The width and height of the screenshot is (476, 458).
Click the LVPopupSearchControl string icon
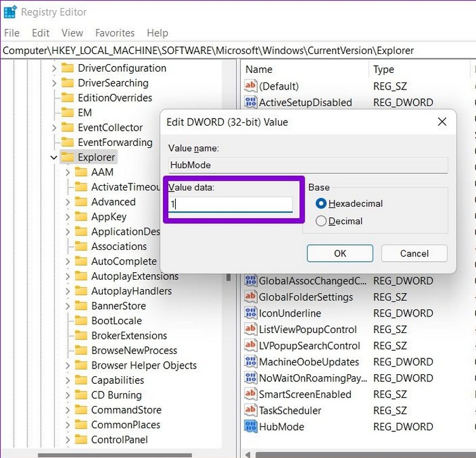click(251, 346)
